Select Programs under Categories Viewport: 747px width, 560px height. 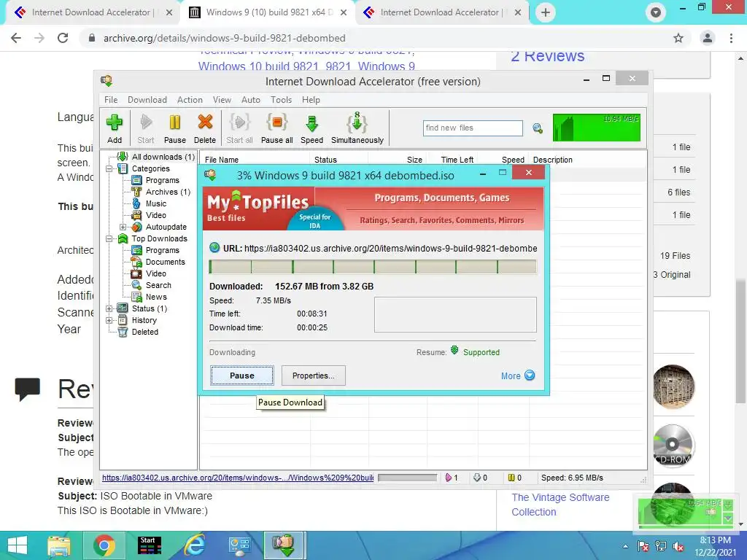click(163, 180)
